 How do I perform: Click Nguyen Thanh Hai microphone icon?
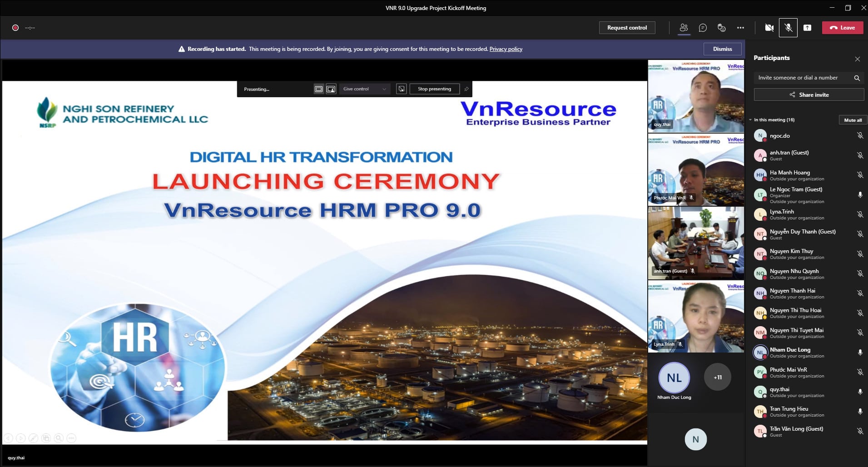pos(860,293)
